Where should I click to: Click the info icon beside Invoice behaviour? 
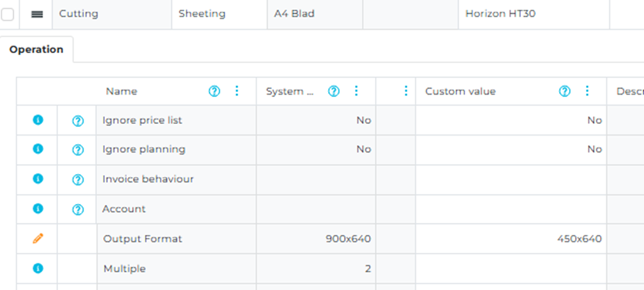pos(38,179)
